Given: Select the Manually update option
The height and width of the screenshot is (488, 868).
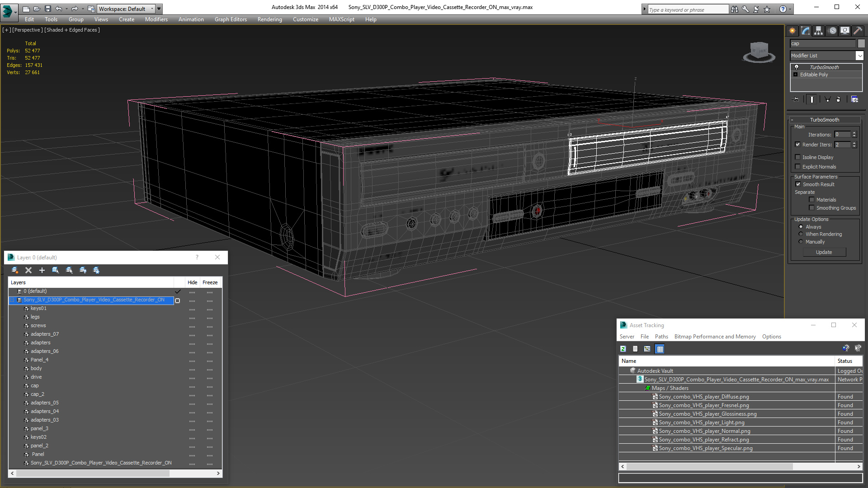Looking at the screenshot, I should coord(801,242).
